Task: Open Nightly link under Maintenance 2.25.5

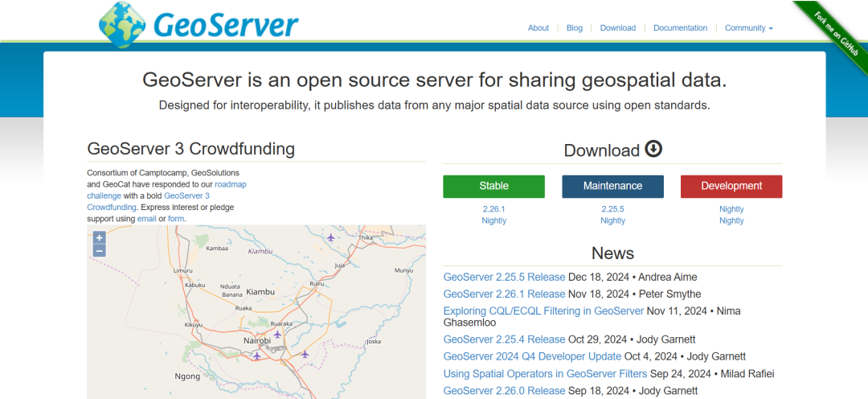Action: (x=612, y=220)
